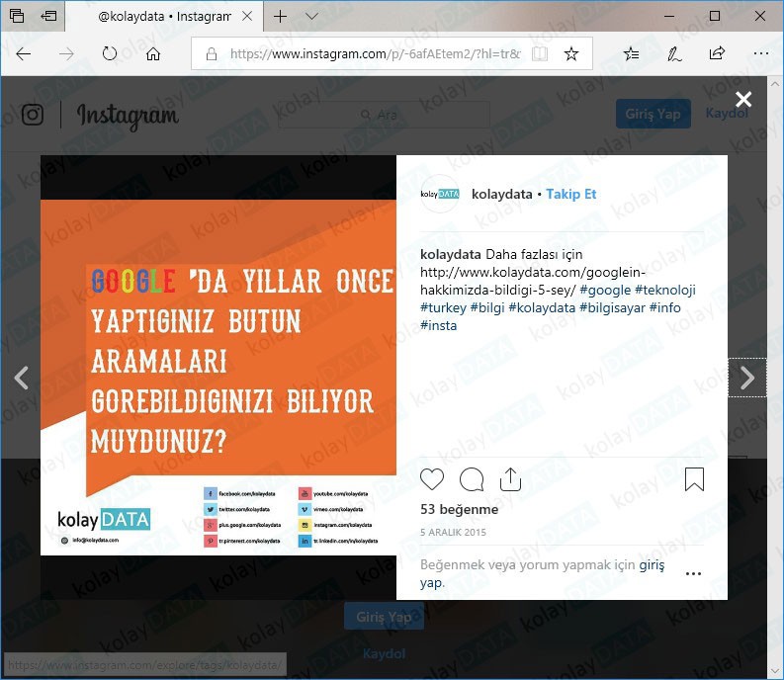Click the comment speech bubble icon
The image size is (784, 680).
tap(472, 479)
